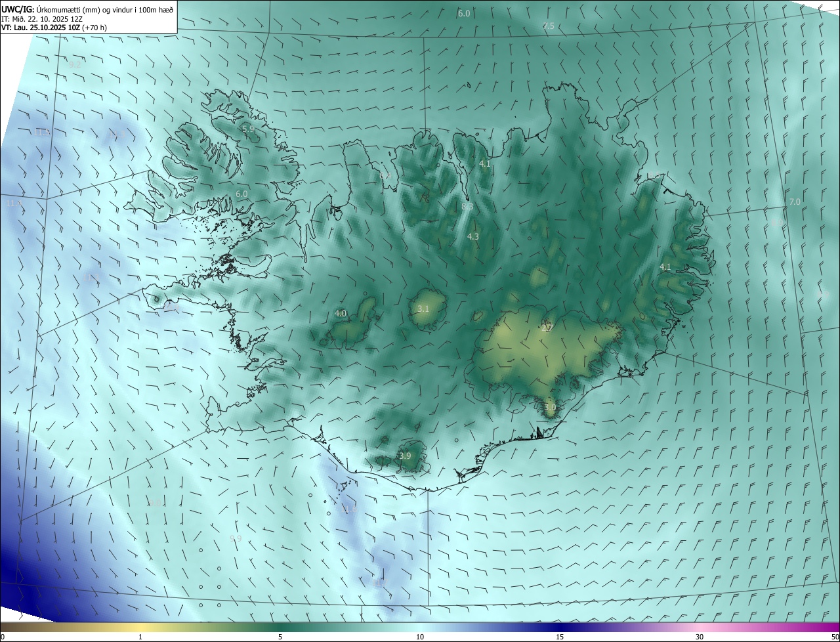Click the 3.9 value near the south coast
840x642 pixels.
point(405,456)
